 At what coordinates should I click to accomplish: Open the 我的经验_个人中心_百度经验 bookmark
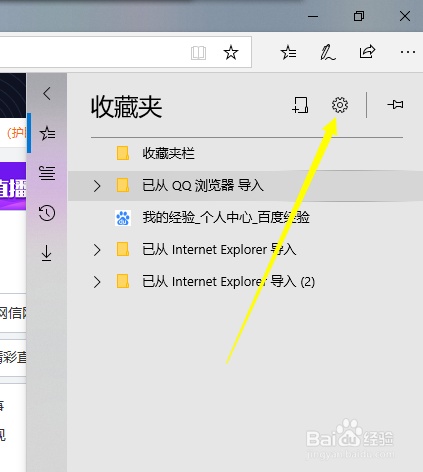[245, 218]
